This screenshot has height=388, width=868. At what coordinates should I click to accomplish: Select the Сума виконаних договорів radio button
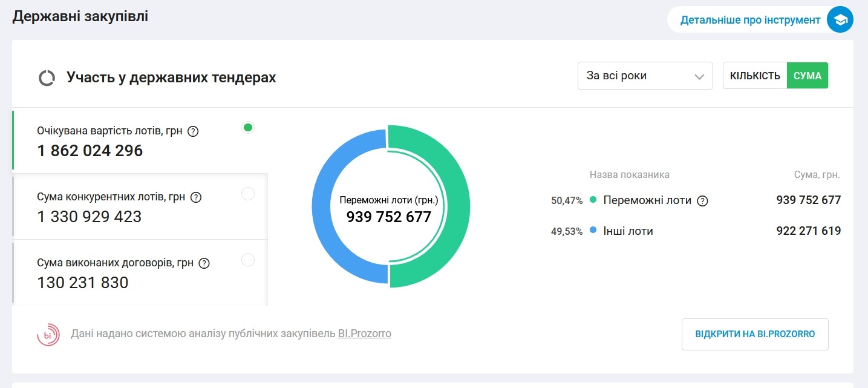point(248,260)
